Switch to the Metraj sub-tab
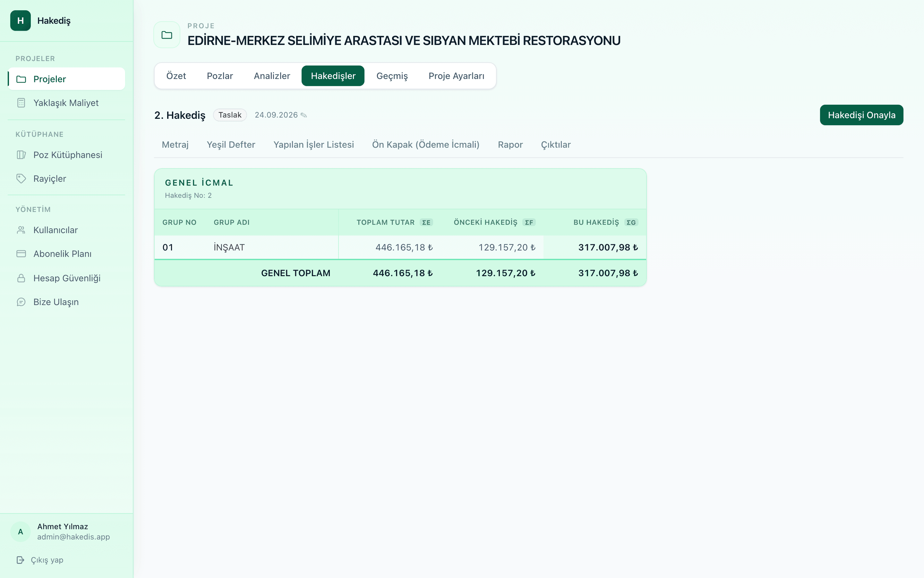 click(x=175, y=144)
